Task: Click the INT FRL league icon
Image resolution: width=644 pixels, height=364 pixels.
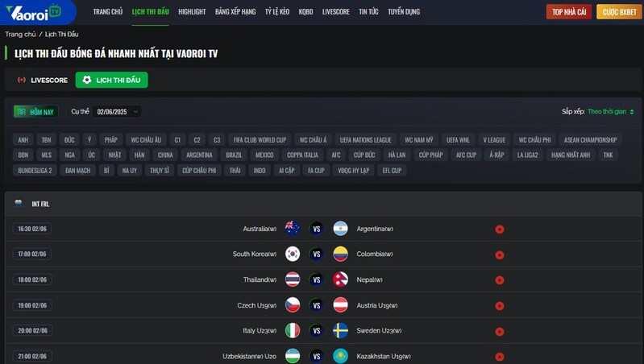Action: (19, 203)
